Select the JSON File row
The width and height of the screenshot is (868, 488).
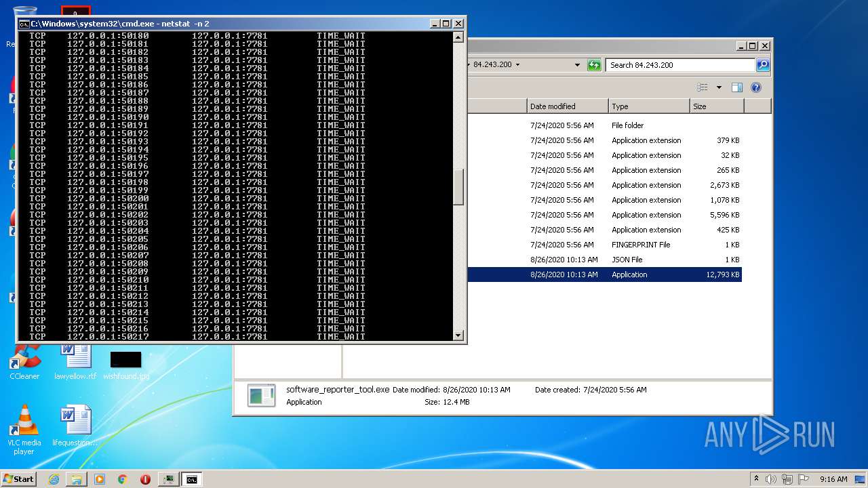(604, 260)
